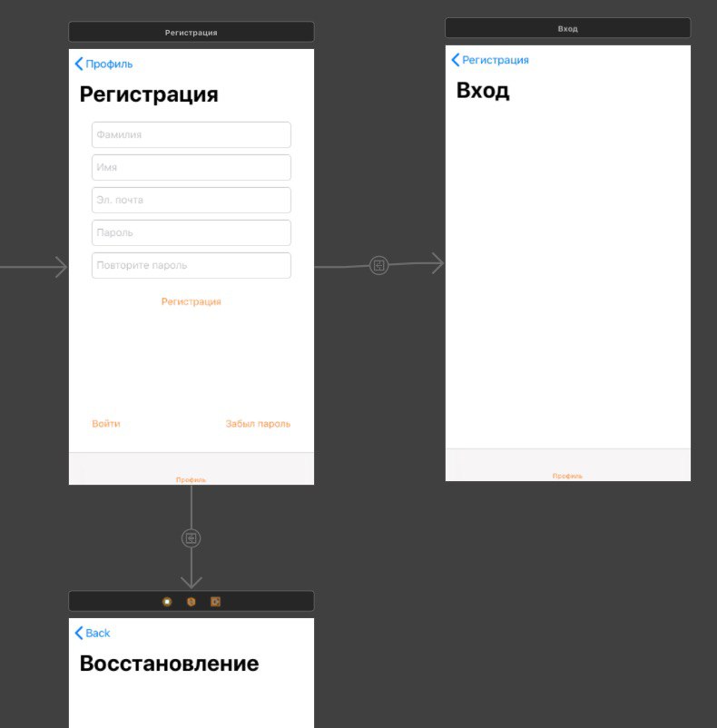The image size is (717, 728).
Task: Select the segue icon leading to Восстановление scene
Action: coord(191,538)
